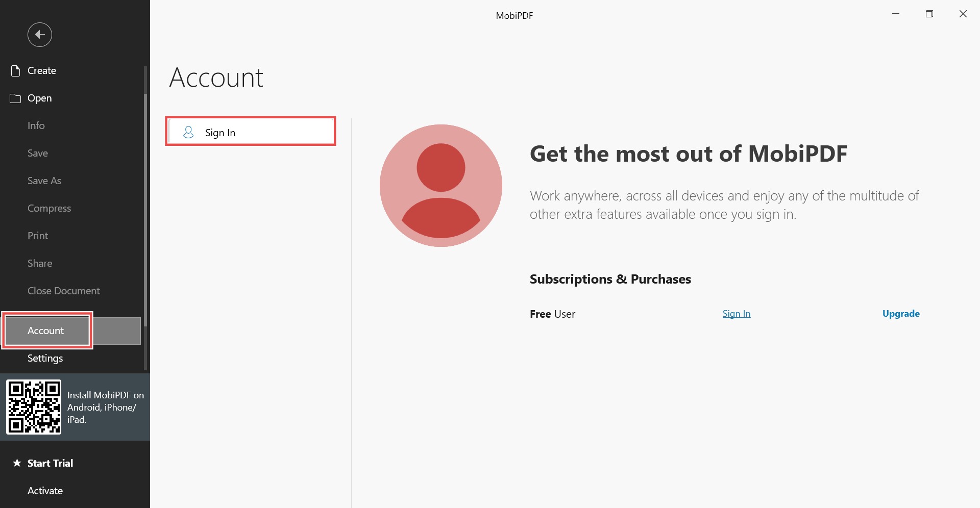Click the Subscriptions & Purchases heading
Viewport: 980px width, 508px height.
coord(610,279)
